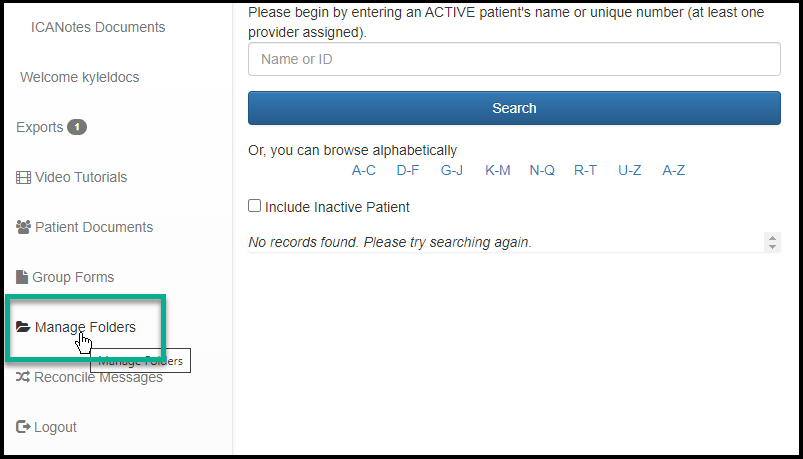The height and width of the screenshot is (459, 803).
Task: Enable the Include Inactive Patient checkbox
Action: 255,207
